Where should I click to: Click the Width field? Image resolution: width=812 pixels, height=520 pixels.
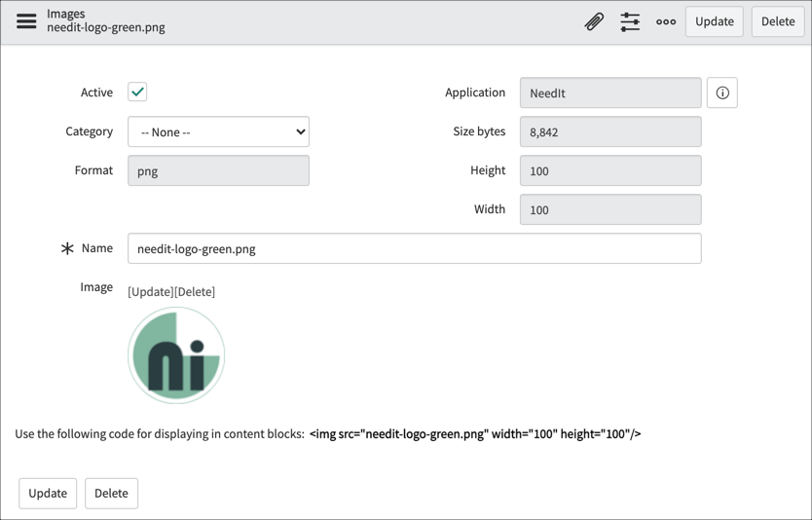click(610, 209)
